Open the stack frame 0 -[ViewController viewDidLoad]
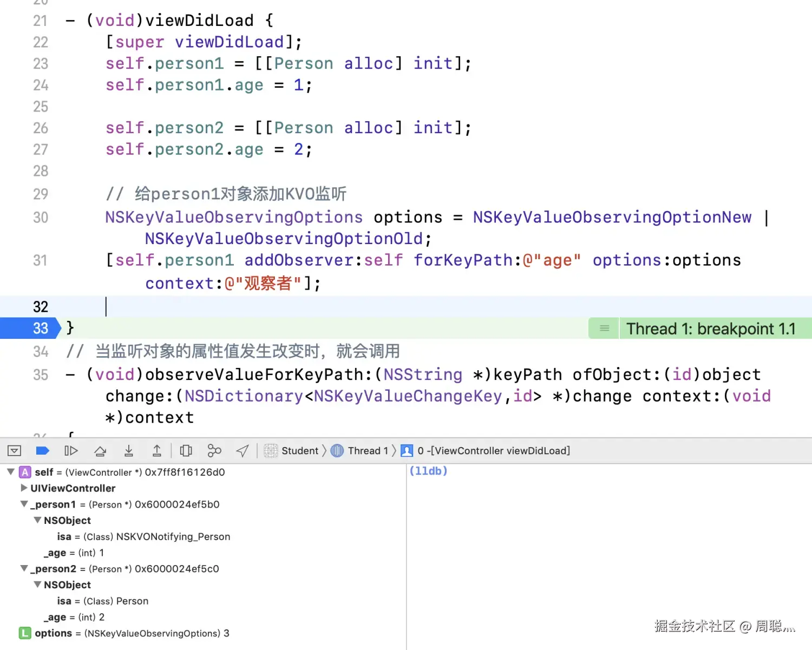812x650 pixels. [x=486, y=451]
